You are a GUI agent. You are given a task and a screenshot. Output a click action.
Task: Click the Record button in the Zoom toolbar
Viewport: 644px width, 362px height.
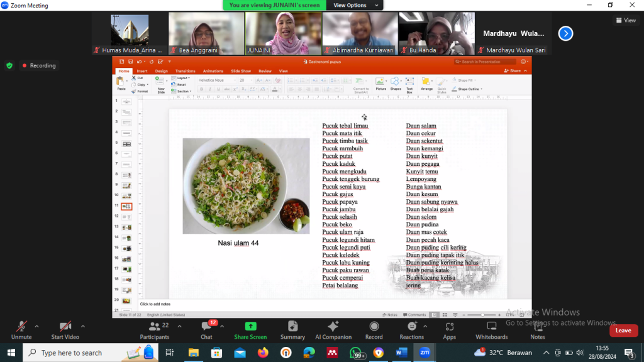pos(374,330)
